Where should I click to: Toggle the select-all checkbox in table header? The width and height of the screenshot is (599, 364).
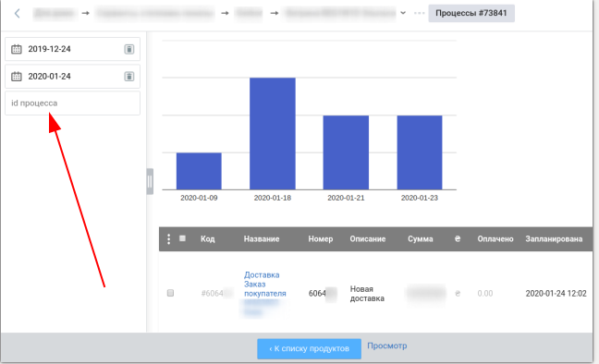[183, 238]
